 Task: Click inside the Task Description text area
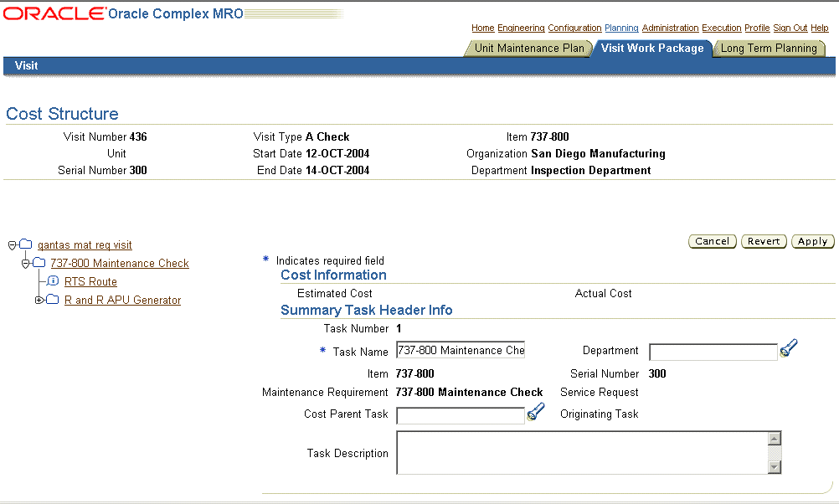coord(582,453)
